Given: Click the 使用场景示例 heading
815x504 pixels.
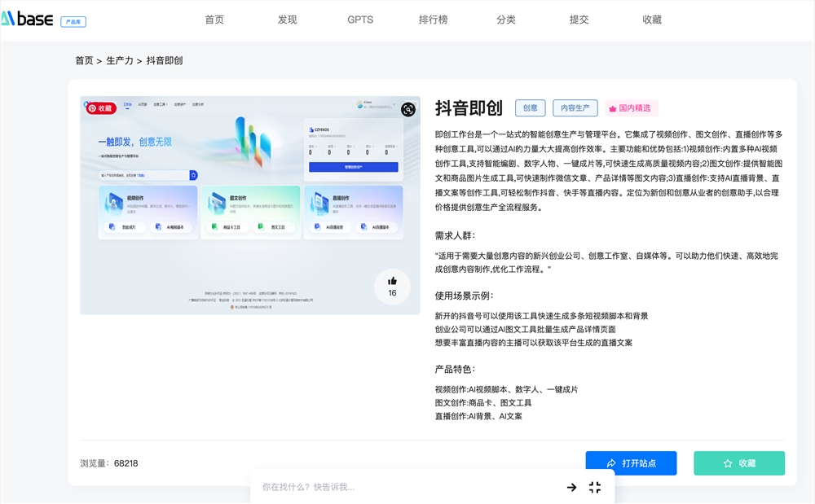Looking at the screenshot, I should (465, 296).
